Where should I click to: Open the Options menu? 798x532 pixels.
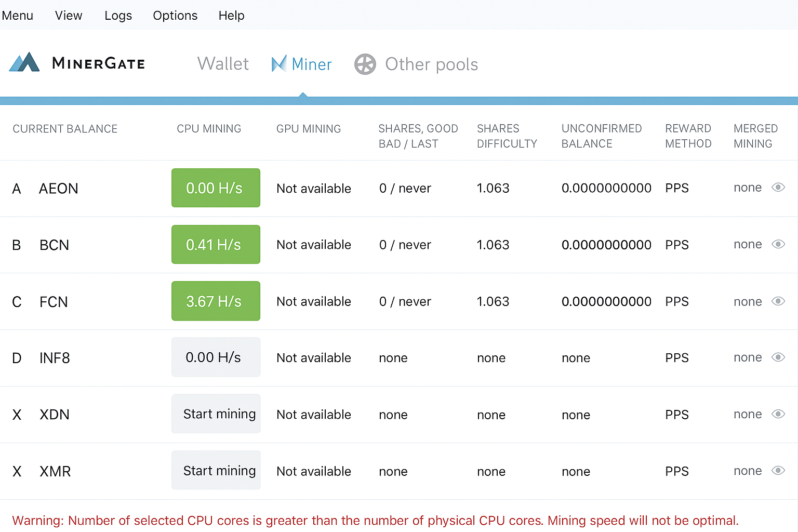coord(175,16)
